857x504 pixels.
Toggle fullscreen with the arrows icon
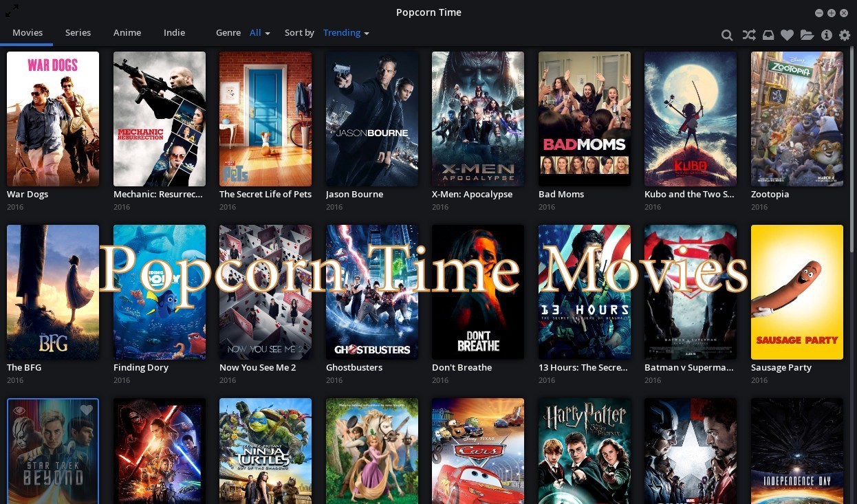click(12, 10)
